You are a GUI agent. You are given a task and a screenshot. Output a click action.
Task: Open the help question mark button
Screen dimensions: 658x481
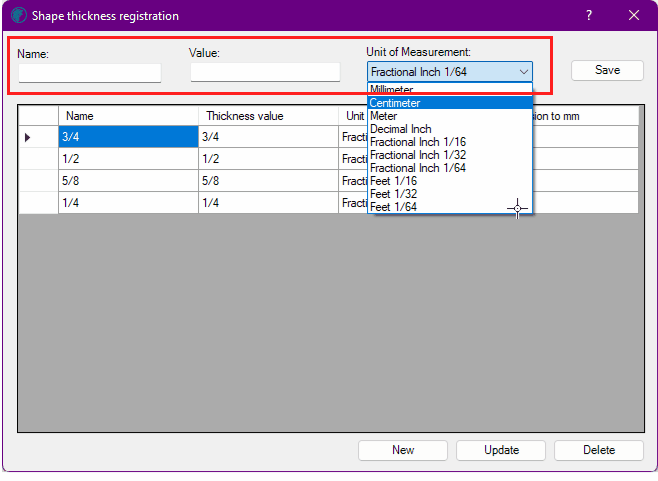coord(589,16)
